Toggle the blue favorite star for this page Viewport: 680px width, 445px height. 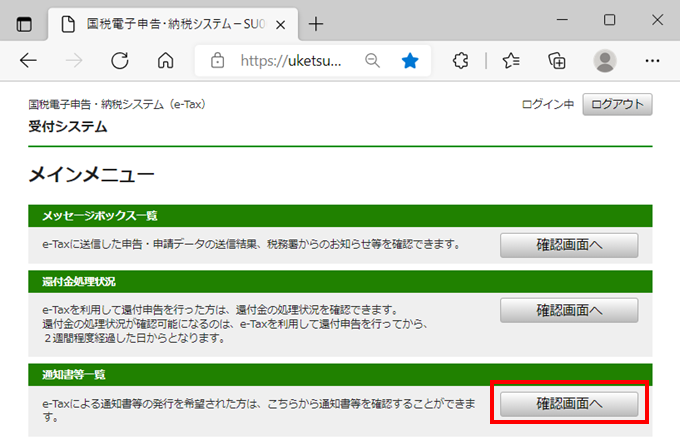(410, 61)
